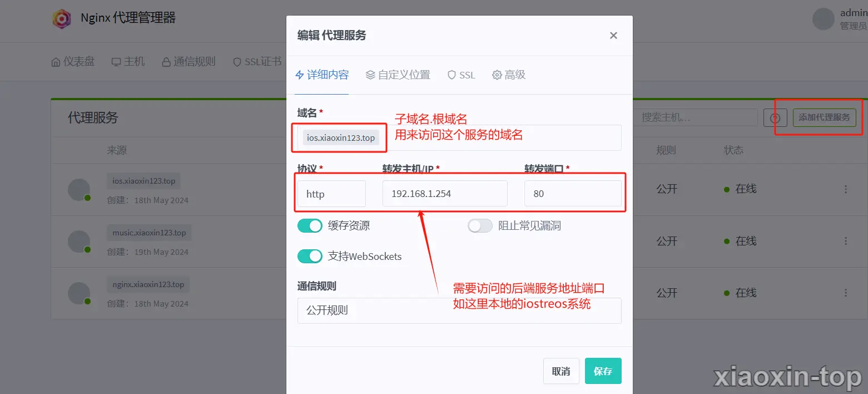Click the help icon beside search box
Image resolution: width=868 pixels, height=394 pixels.
(x=775, y=117)
